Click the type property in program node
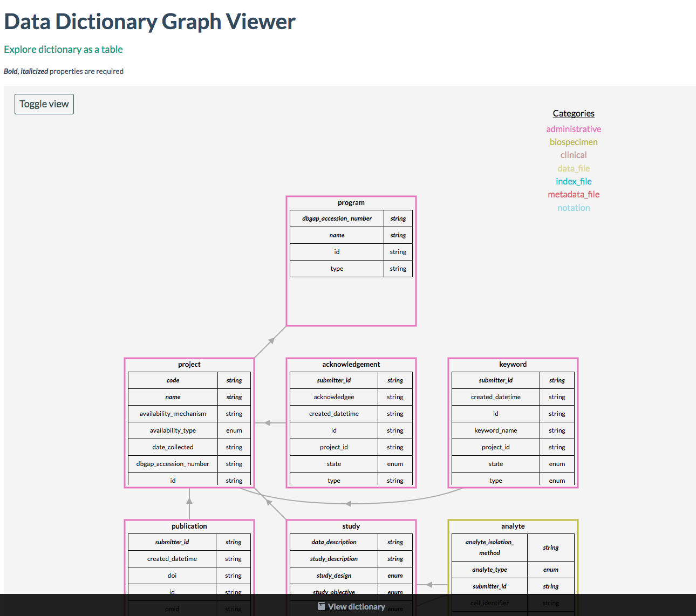The width and height of the screenshot is (696, 616). click(337, 269)
